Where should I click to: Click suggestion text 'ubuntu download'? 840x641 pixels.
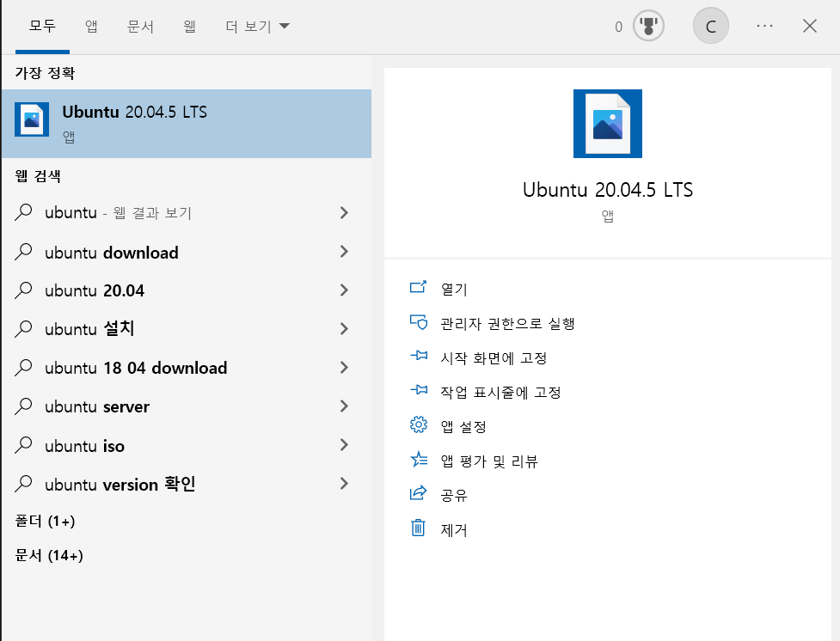point(112,253)
